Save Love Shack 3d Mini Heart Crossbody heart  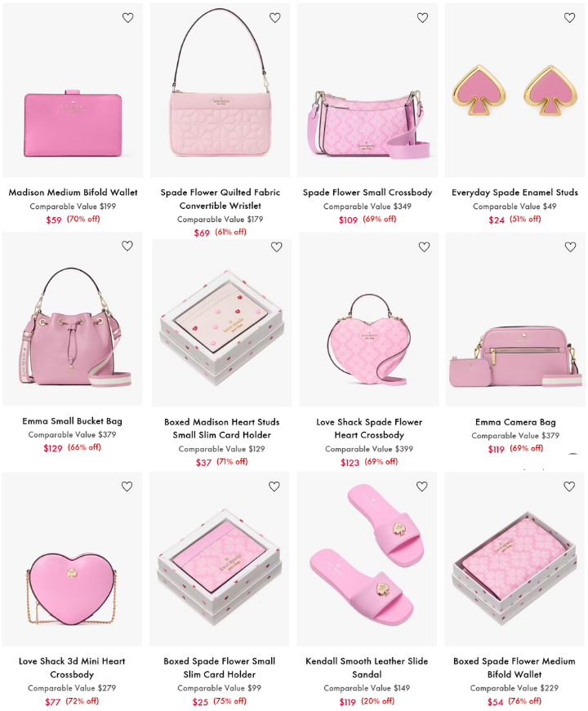tap(127, 486)
